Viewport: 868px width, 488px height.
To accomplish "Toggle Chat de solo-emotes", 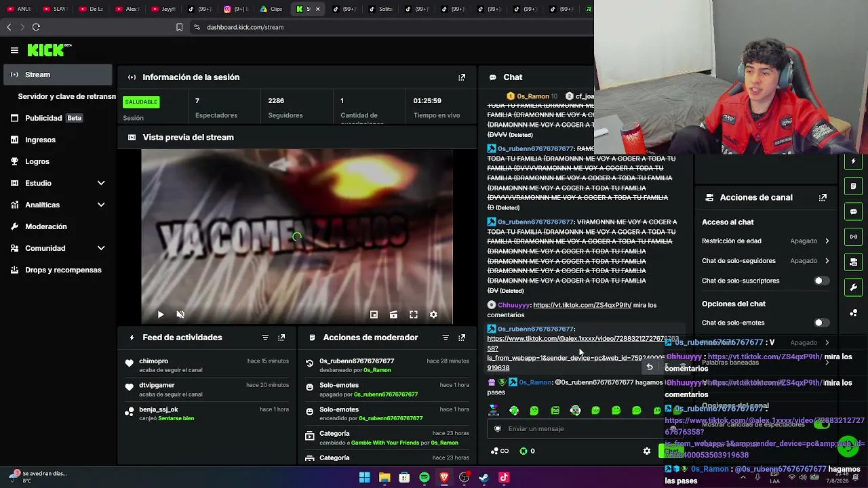I will [821, 323].
